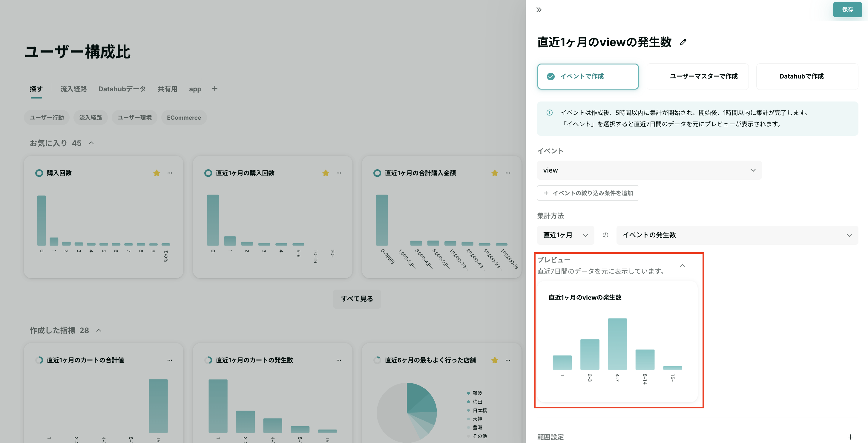Click the すべて見る button
This screenshot has height=443, width=868.
tap(357, 299)
